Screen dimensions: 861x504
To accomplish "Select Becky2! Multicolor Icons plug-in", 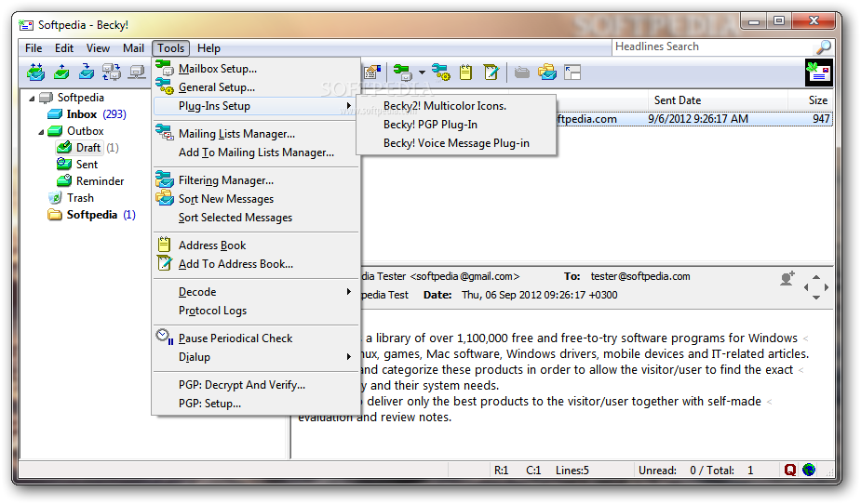I will [456, 106].
